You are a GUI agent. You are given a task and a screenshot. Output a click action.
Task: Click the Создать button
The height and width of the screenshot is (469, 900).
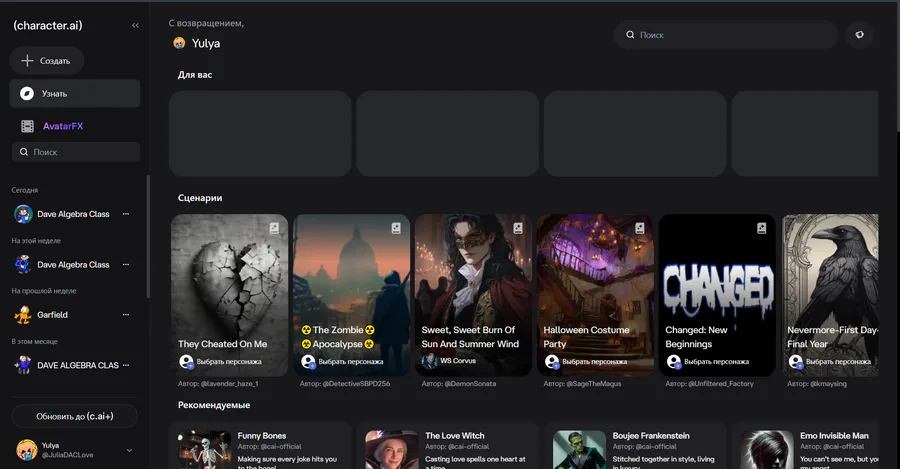coord(46,61)
